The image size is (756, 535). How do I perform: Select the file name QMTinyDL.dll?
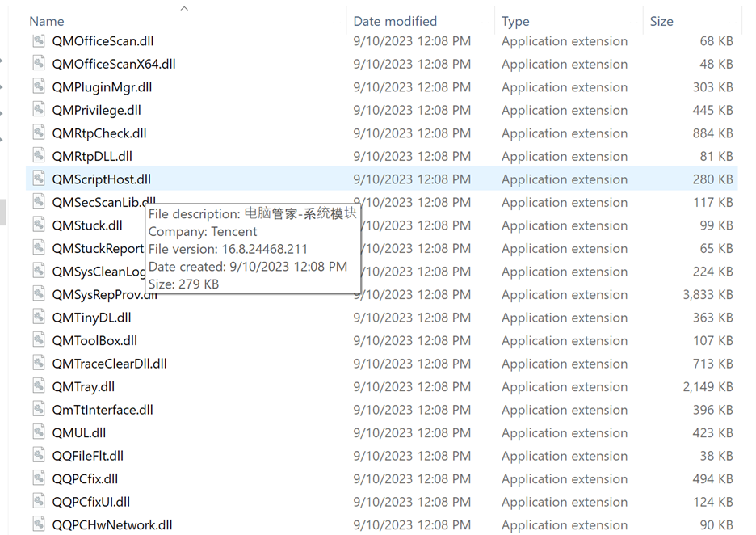pyautogui.click(x=91, y=318)
